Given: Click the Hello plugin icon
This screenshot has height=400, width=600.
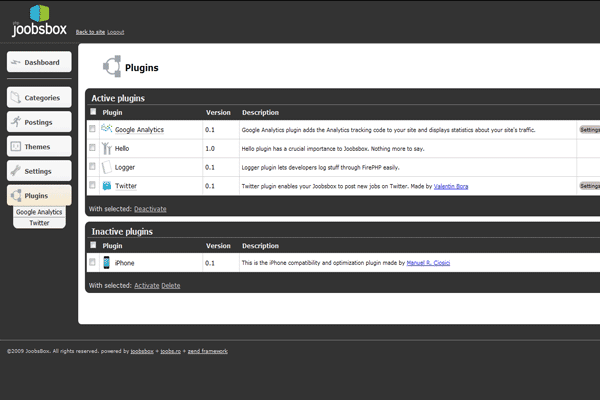Looking at the screenshot, I should click(x=106, y=148).
